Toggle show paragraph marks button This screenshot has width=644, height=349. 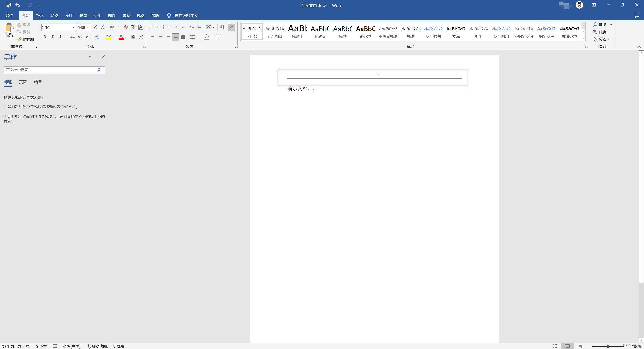tap(231, 27)
